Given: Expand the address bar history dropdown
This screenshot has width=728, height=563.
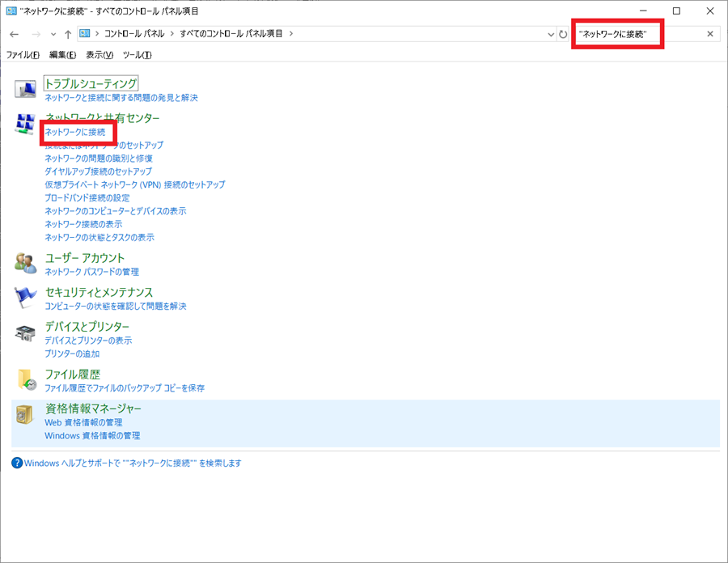Looking at the screenshot, I should (x=551, y=34).
